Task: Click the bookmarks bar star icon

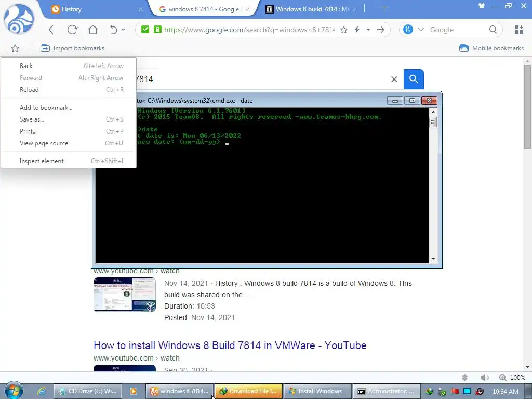Action: point(15,48)
